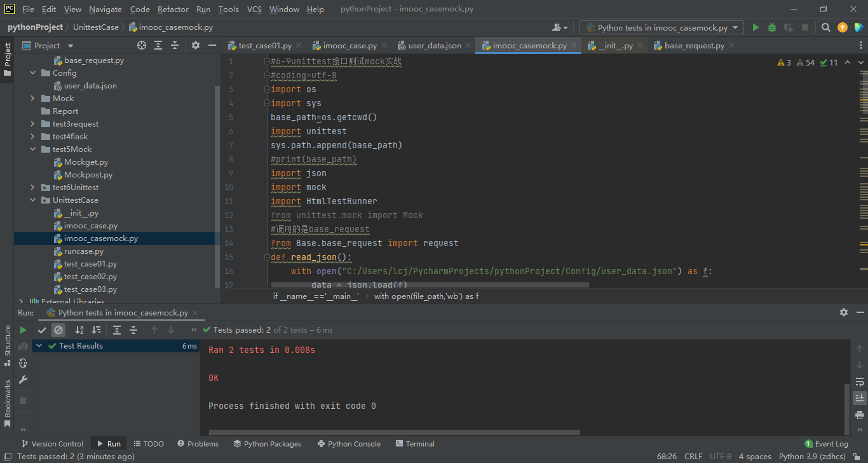Expand the test3request folder
The height and width of the screenshot is (463, 868).
click(33, 124)
